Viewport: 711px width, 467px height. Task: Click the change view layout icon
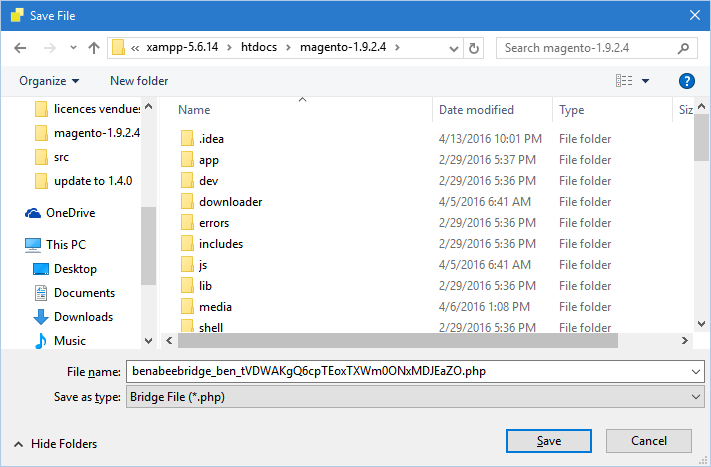pos(624,81)
